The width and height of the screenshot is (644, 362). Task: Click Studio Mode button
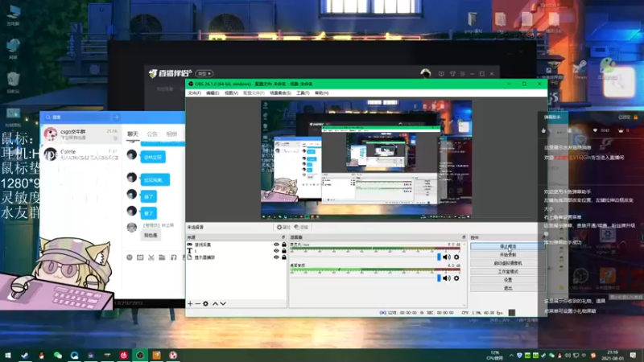(508, 271)
